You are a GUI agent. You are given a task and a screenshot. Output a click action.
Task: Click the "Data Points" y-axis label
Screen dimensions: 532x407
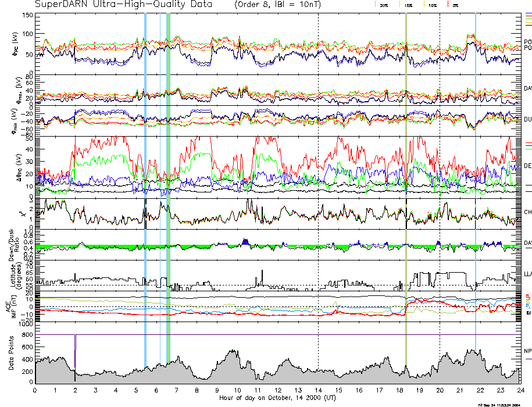coord(11,353)
